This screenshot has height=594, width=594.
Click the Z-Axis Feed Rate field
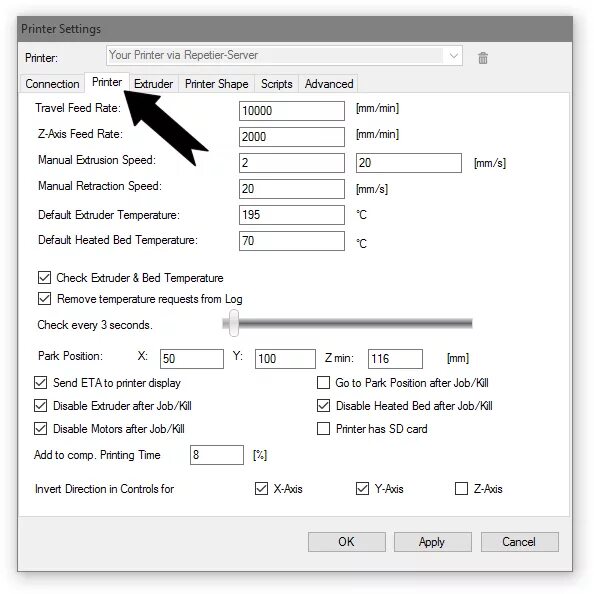tap(292, 137)
